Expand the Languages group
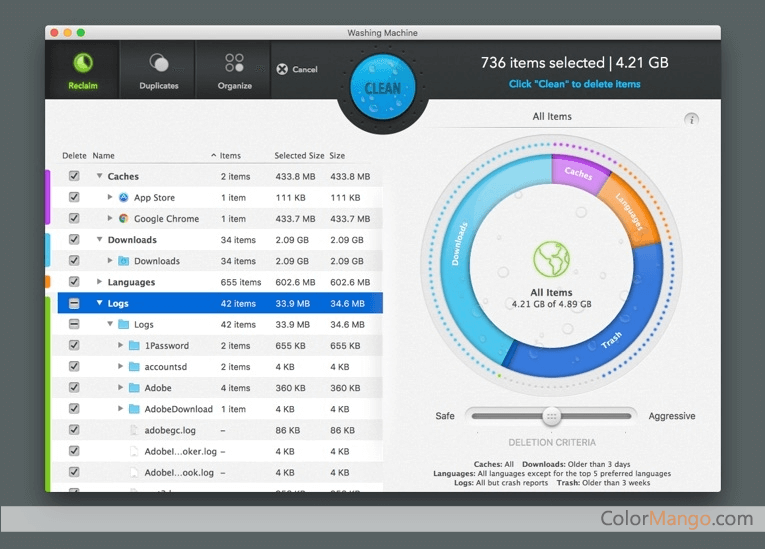 tap(100, 283)
